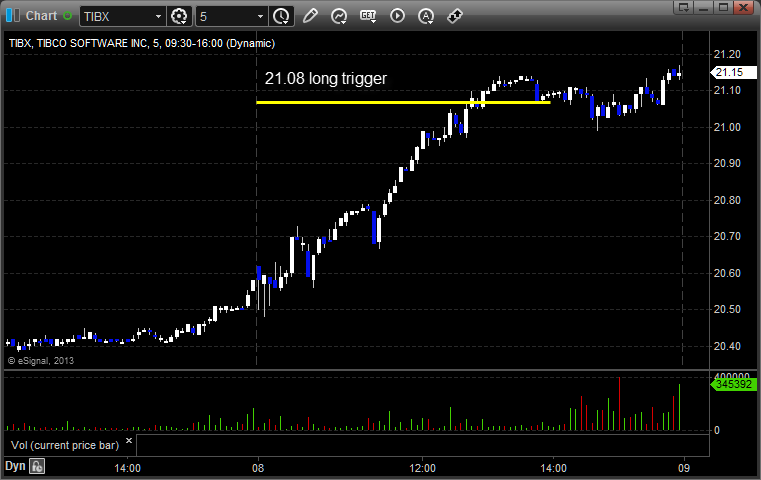Click the 09 date label on time axis

[x=683, y=468]
